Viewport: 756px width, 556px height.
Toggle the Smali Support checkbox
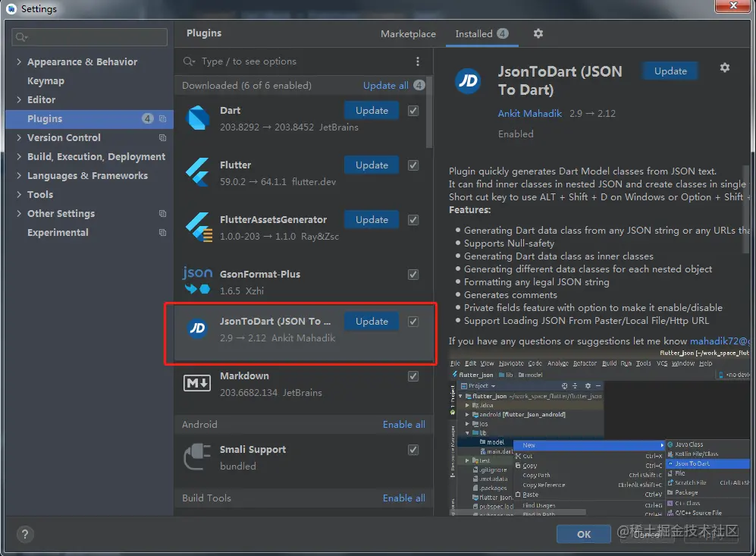[413, 450]
